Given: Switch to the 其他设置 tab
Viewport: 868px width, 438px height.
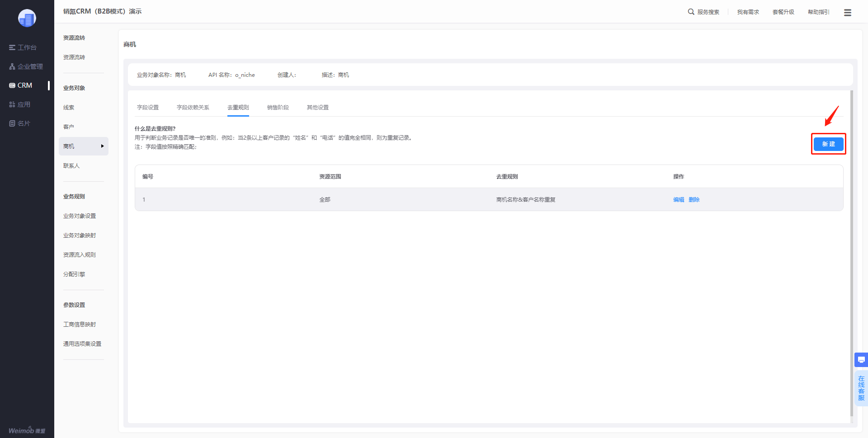Looking at the screenshot, I should click(318, 108).
